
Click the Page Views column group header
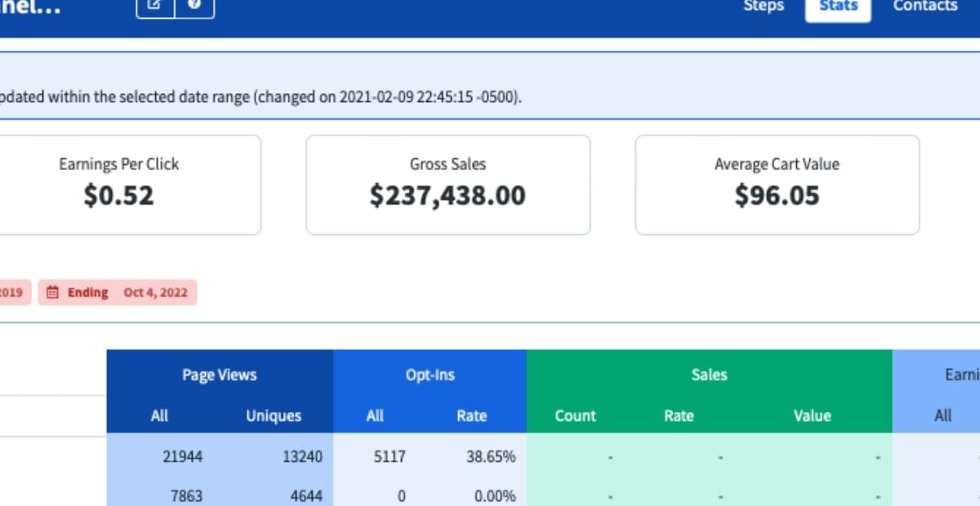coord(220,375)
